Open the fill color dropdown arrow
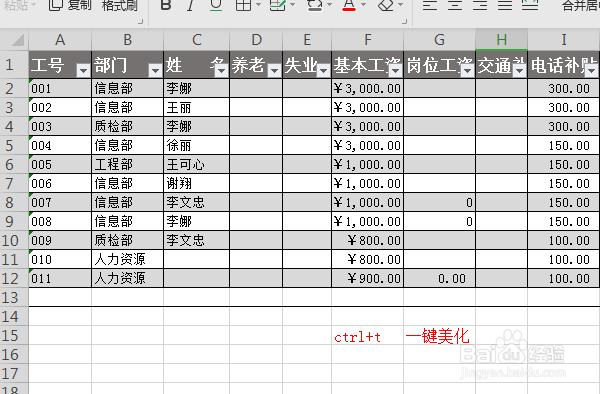The height and width of the screenshot is (394, 600). pyautogui.click(x=329, y=5)
